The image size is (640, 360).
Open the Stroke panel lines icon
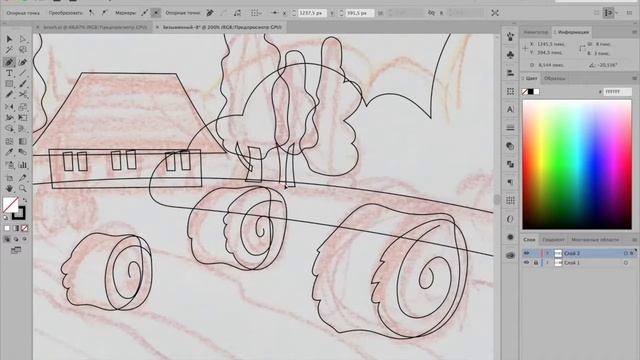(x=510, y=128)
